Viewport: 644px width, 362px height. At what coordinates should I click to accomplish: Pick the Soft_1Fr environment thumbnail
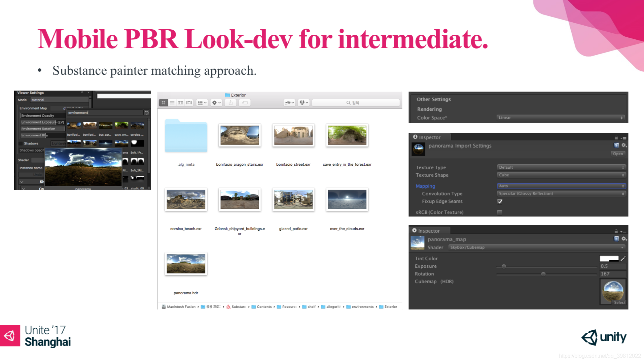click(137, 143)
